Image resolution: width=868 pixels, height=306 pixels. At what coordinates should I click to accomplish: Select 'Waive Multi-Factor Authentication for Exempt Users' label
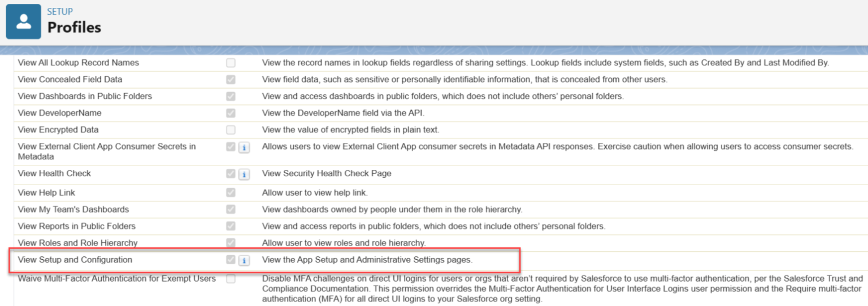click(117, 279)
